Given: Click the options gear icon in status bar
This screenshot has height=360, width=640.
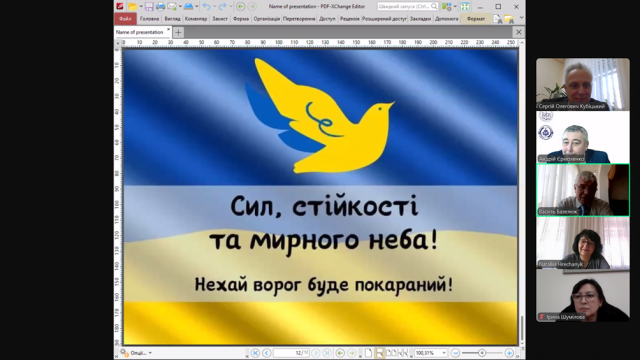Looking at the screenshot, I should 124,353.
